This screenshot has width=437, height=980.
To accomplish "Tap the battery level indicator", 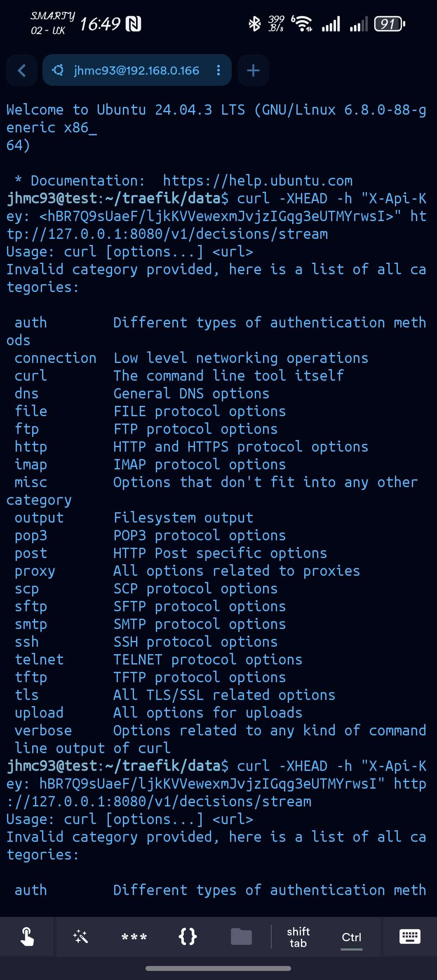I will (x=389, y=24).
